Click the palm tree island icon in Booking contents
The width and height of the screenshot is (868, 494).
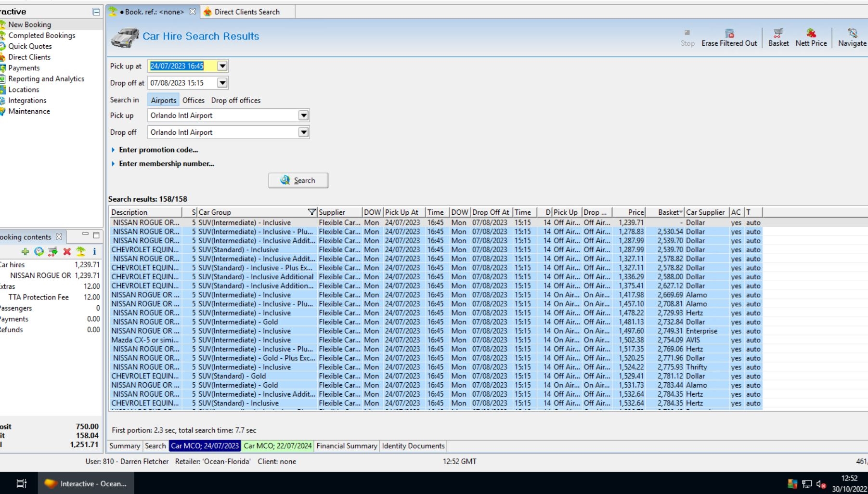[81, 251]
